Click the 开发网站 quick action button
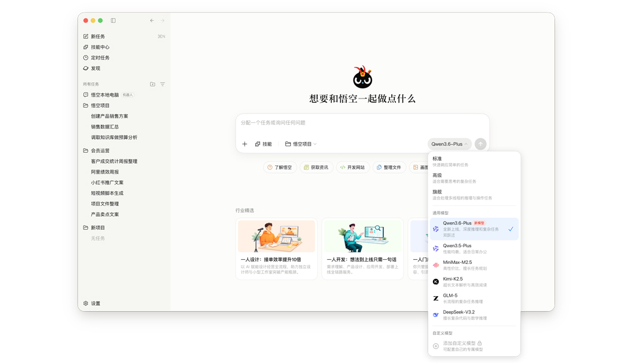Screen dimensions: 644x363 pyautogui.click(x=352, y=168)
